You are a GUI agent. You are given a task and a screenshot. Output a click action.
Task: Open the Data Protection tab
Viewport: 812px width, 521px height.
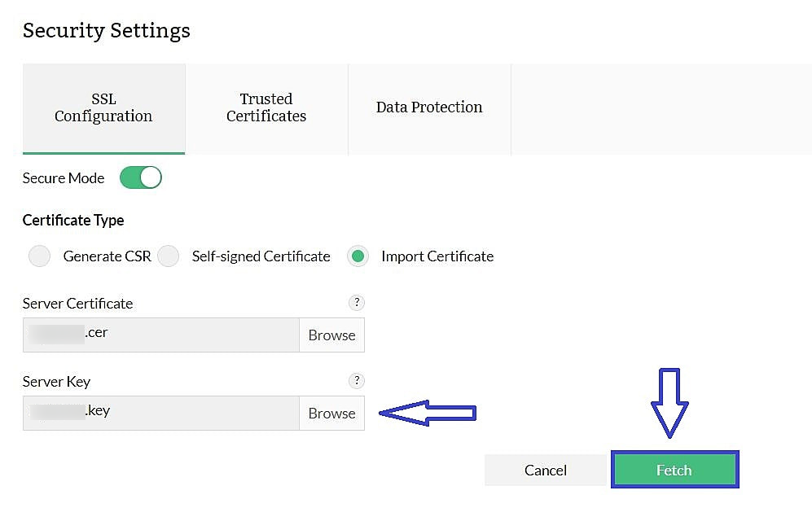click(429, 107)
